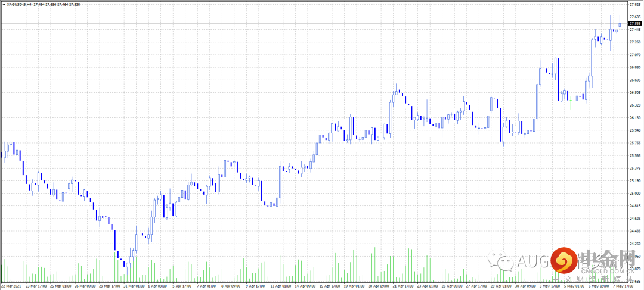The height and width of the screenshot is (290, 644).
Task: Click the triangle icon beside XAGUSD-S,H4 title
Action: (x=4, y=4)
